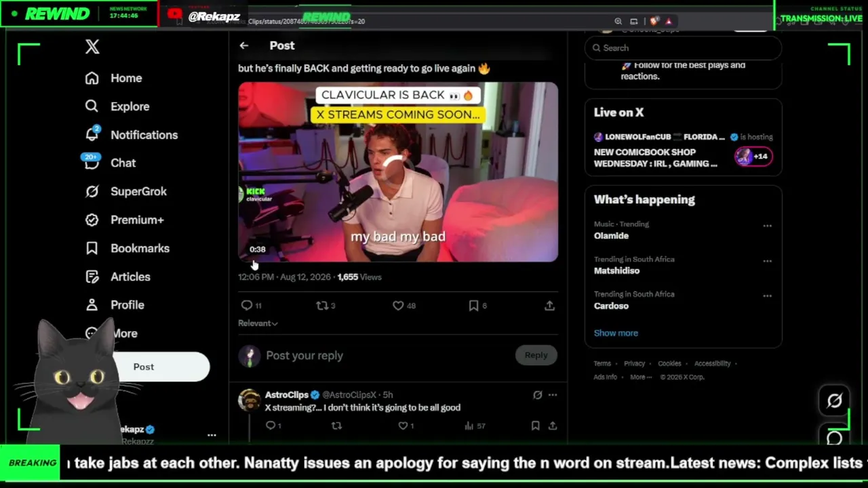The image size is (868, 488).
Task: Click the 1,655 Views count
Action: [359, 277]
